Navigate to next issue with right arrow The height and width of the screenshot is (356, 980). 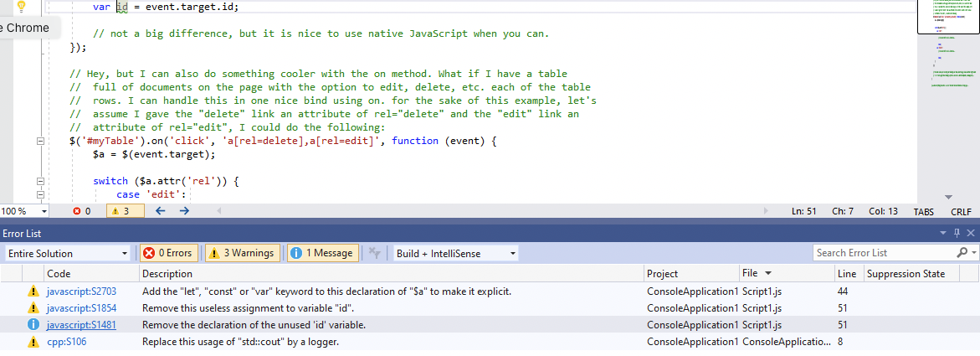184,211
